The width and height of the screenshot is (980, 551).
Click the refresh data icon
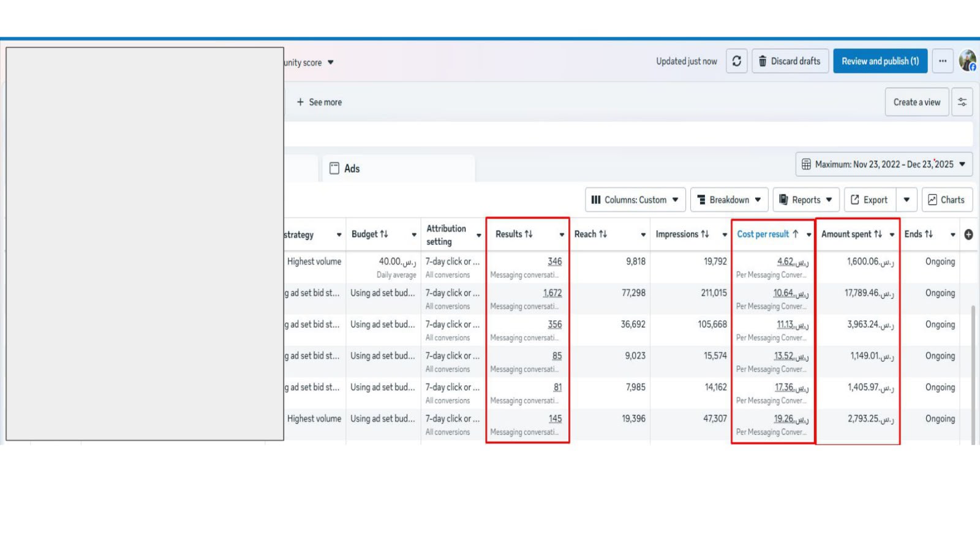[x=737, y=61]
